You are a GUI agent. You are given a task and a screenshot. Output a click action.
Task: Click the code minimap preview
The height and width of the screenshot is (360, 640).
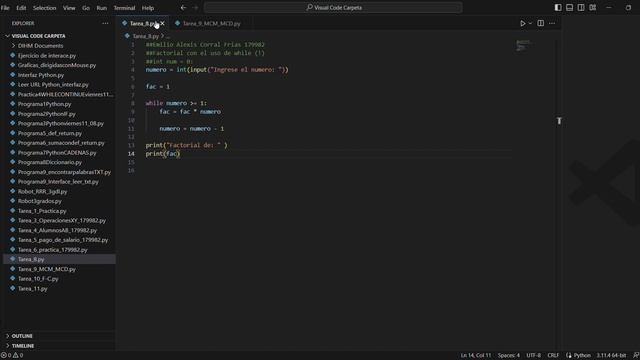(523, 45)
